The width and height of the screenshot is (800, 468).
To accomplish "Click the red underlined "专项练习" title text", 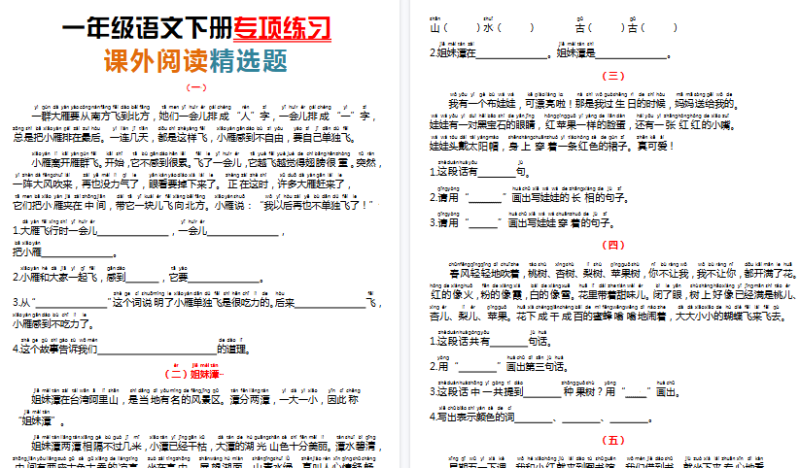I will click(x=282, y=29).
